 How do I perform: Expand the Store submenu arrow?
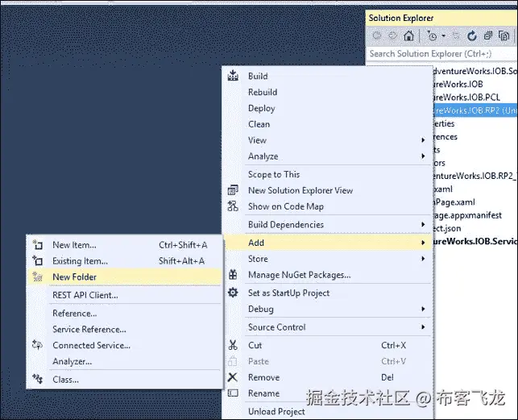[423, 259]
